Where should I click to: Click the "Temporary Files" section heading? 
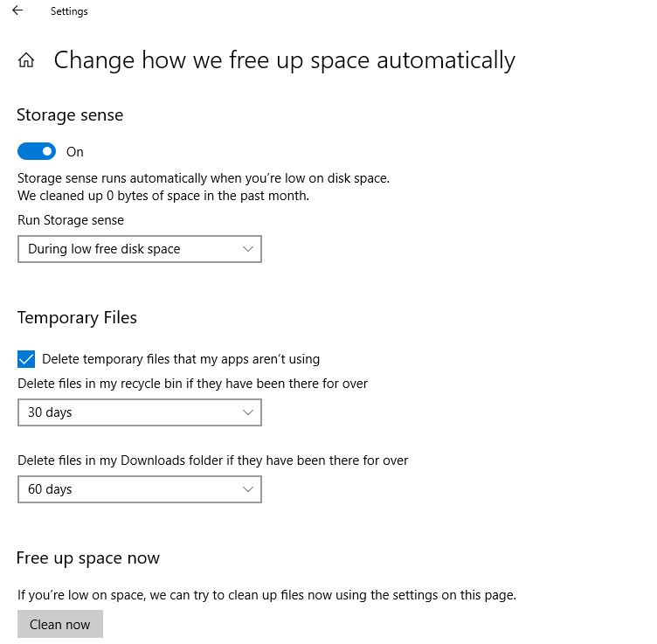pos(77,318)
